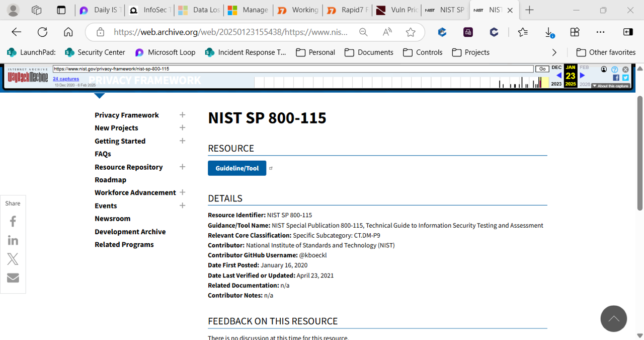Jump back to top with arrow button
The height and width of the screenshot is (340, 644).
click(x=614, y=319)
